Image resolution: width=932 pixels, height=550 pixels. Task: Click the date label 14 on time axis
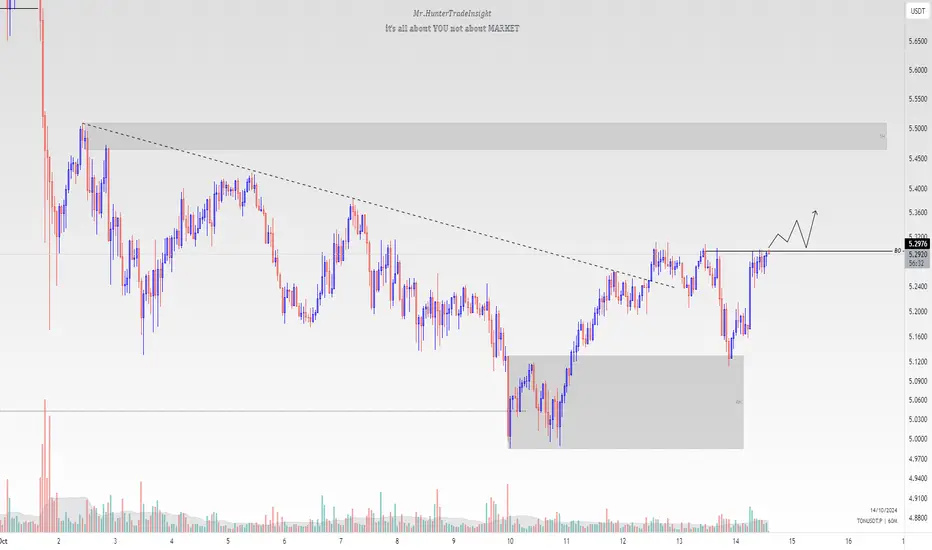tap(735, 541)
